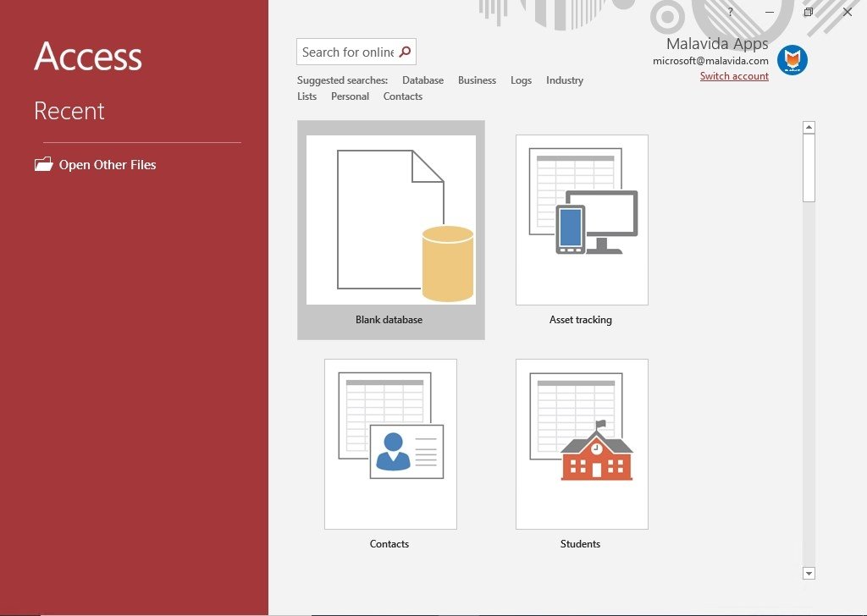Screen dimensions: 867x616
Task: Select the Blank database template icon
Action: pos(390,220)
